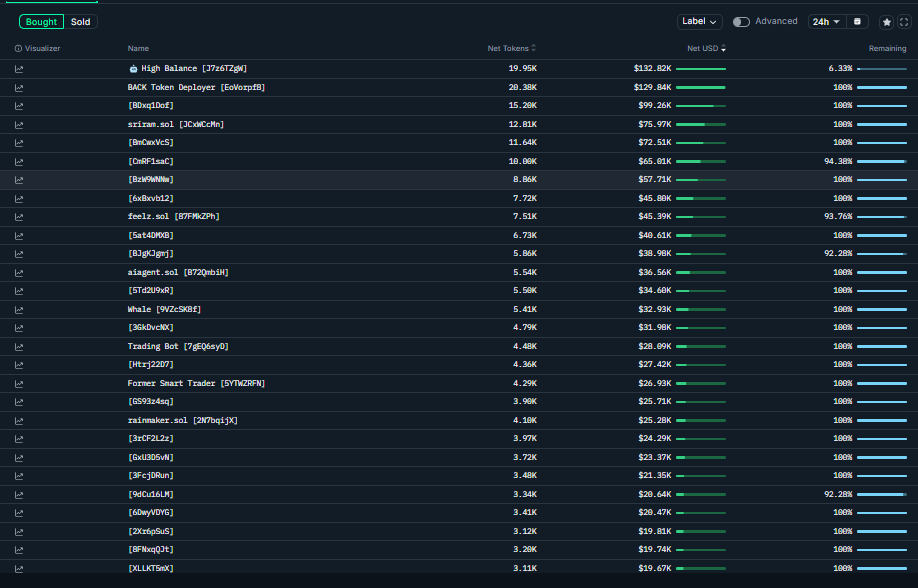Select wallet [3FcjDRun]
Screen dimensions: 918x588
coord(150,475)
